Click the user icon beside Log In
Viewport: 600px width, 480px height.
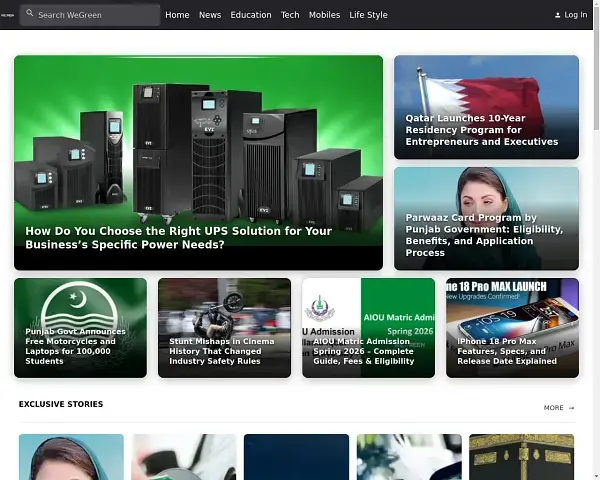(558, 15)
